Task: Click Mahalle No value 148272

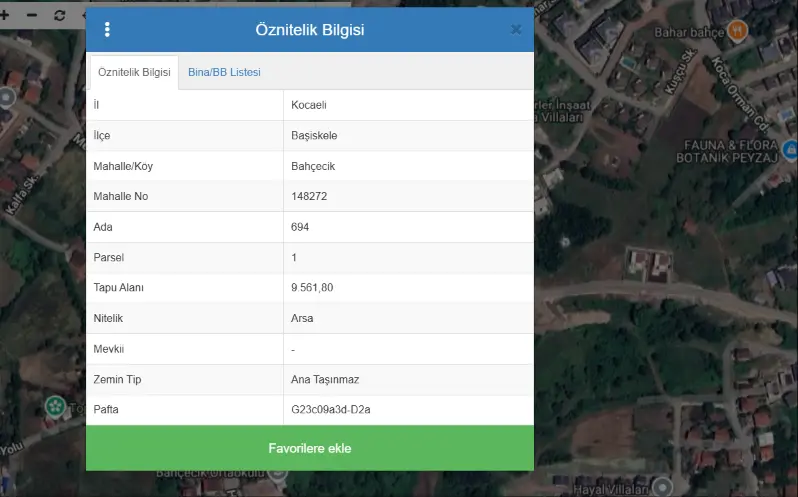Action: (309, 196)
